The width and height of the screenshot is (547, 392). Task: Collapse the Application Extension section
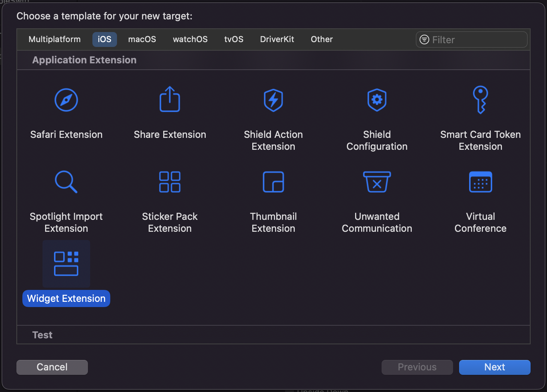click(x=84, y=60)
